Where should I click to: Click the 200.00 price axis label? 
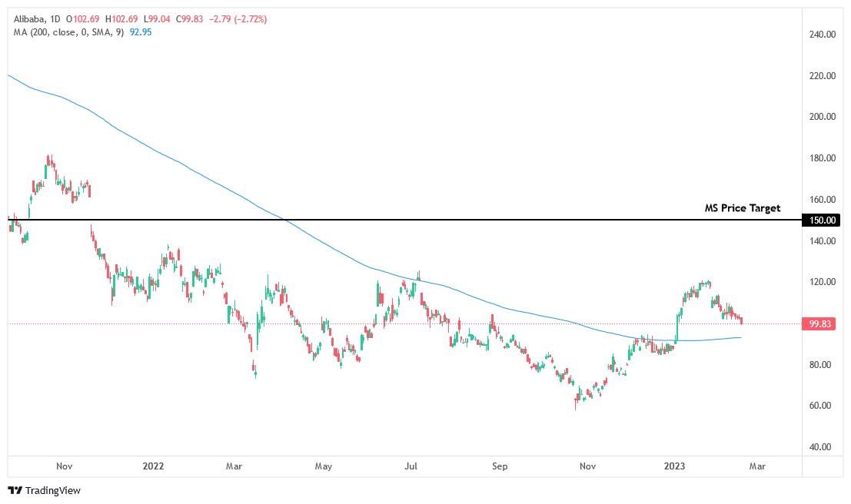[823, 117]
